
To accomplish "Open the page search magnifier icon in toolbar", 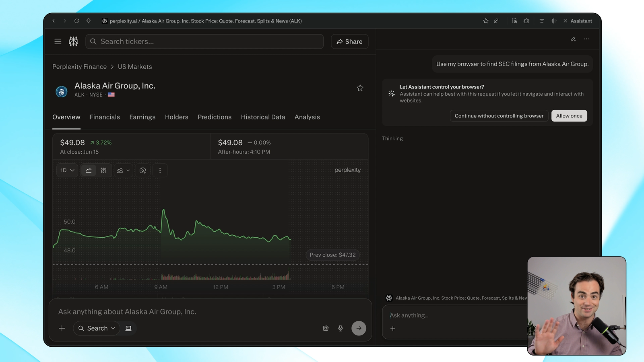I will click(x=514, y=21).
